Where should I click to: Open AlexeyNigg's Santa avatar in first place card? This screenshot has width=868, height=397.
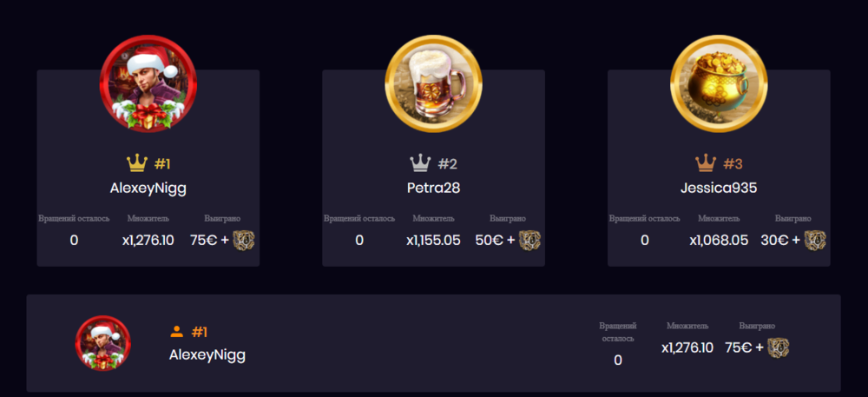(148, 84)
